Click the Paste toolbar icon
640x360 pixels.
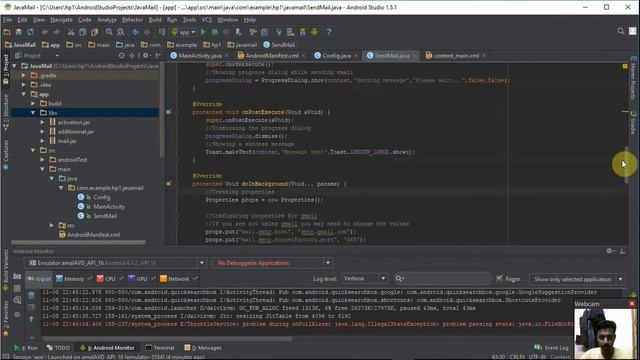(94, 32)
